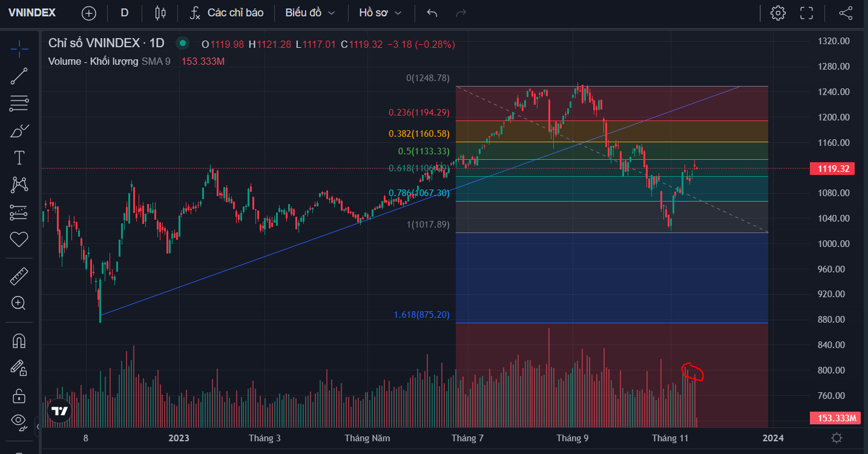
Task: Expand the Hồ sơ dropdown
Action: coord(380,13)
